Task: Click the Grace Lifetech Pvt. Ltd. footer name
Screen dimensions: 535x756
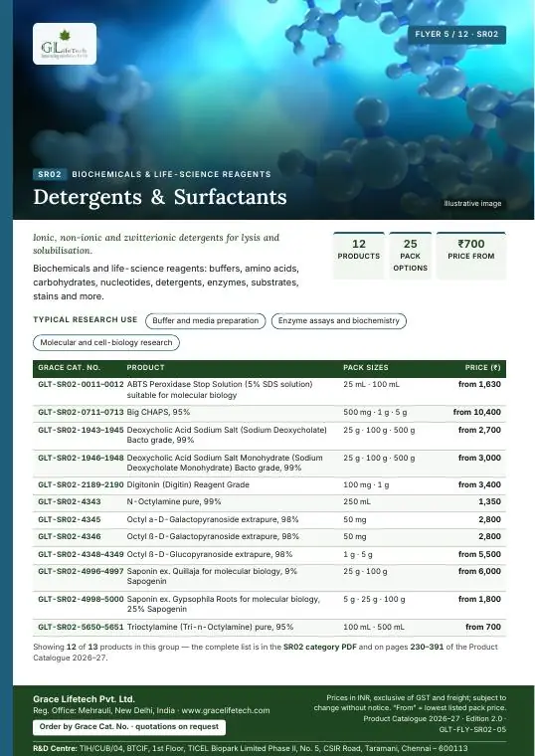Action: coord(84,699)
